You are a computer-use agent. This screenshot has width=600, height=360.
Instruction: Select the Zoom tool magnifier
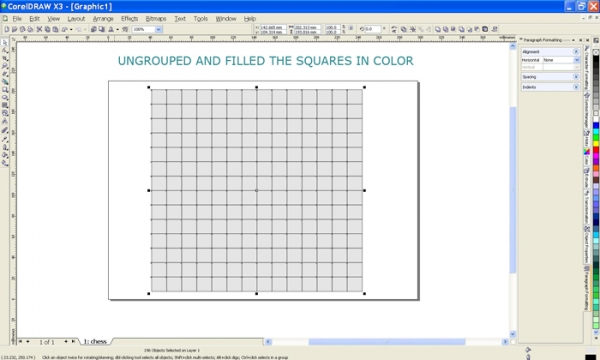coord(5,66)
